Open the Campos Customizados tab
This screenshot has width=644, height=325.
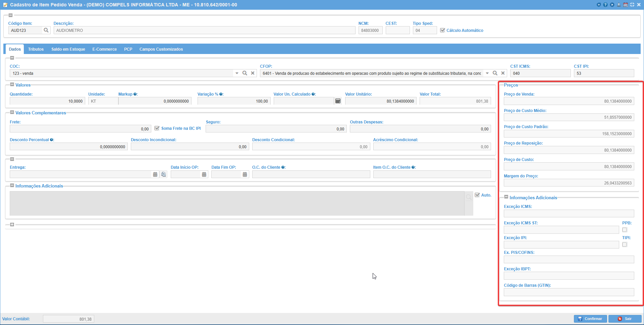[161, 49]
